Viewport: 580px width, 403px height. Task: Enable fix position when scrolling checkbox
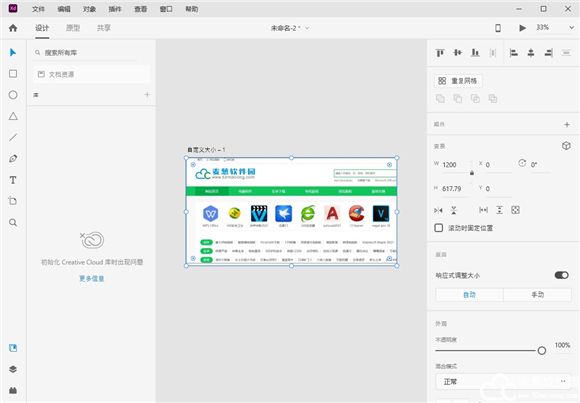[x=439, y=228]
